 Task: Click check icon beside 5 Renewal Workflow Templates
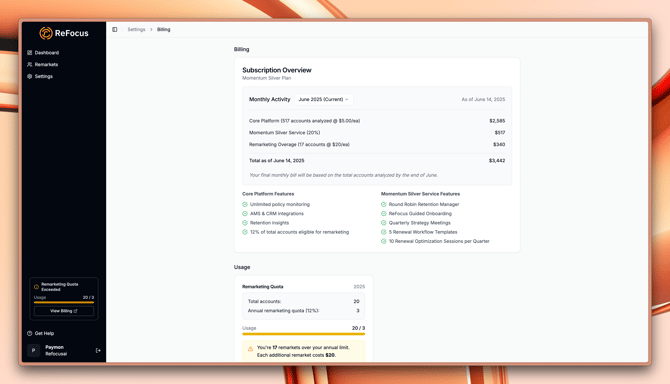[x=384, y=232]
